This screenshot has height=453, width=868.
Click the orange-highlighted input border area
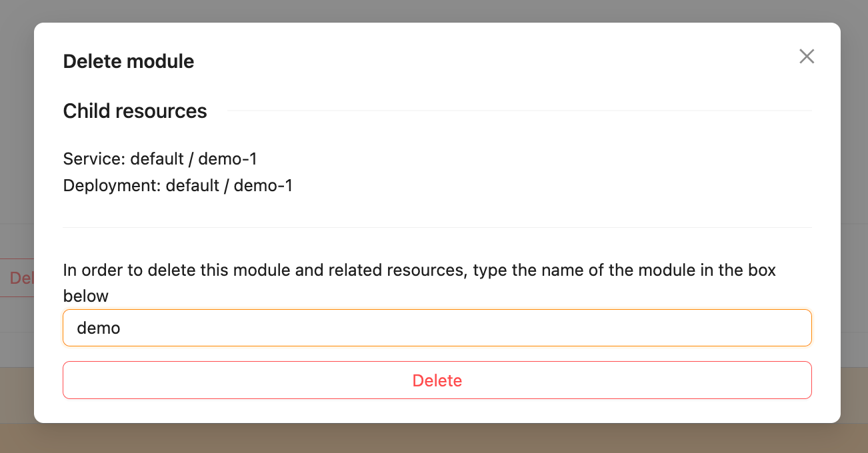(x=437, y=310)
